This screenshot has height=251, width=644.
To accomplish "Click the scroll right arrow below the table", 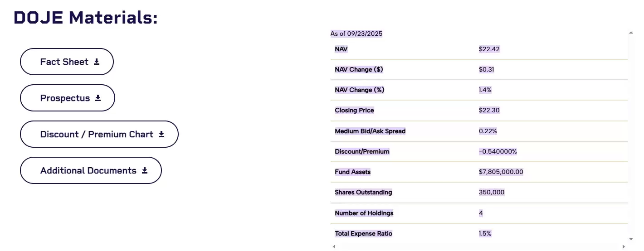I will 624,246.
